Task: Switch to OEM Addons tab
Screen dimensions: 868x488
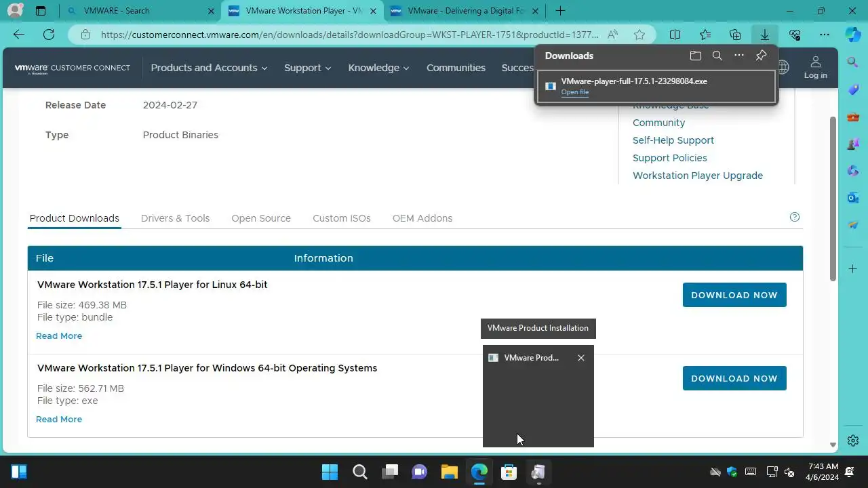Action: pos(422,218)
